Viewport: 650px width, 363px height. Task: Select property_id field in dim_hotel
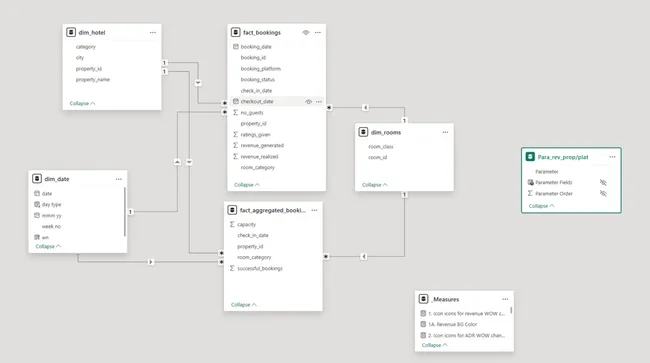89,69
